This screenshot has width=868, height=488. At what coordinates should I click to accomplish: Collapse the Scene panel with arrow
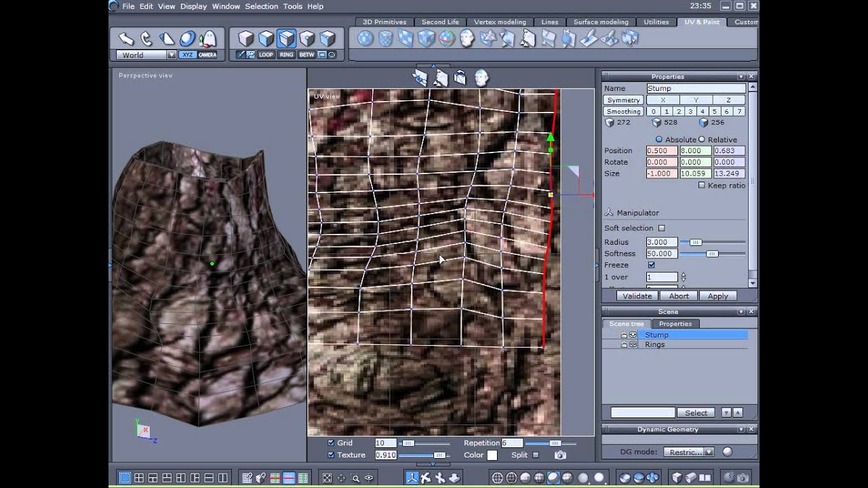coord(741,312)
